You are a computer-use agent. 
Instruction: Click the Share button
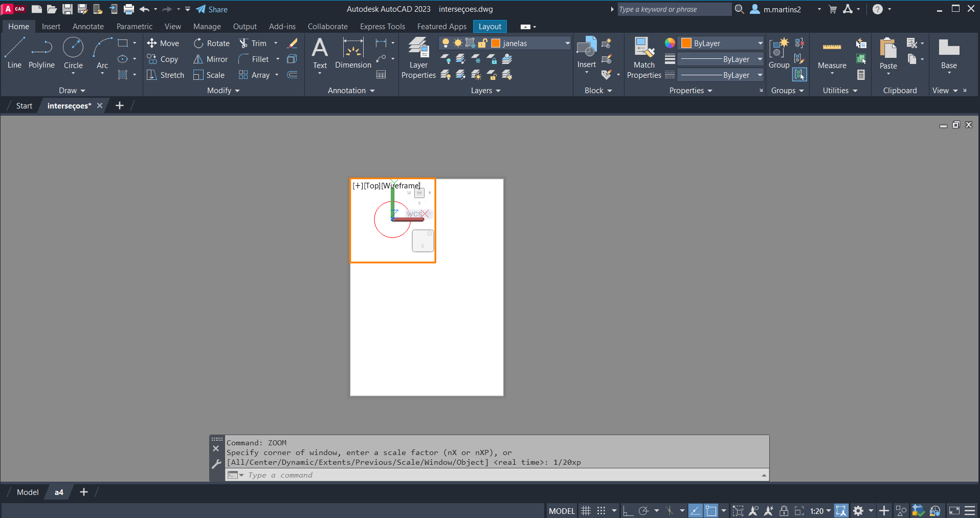click(x=212, y=9)
